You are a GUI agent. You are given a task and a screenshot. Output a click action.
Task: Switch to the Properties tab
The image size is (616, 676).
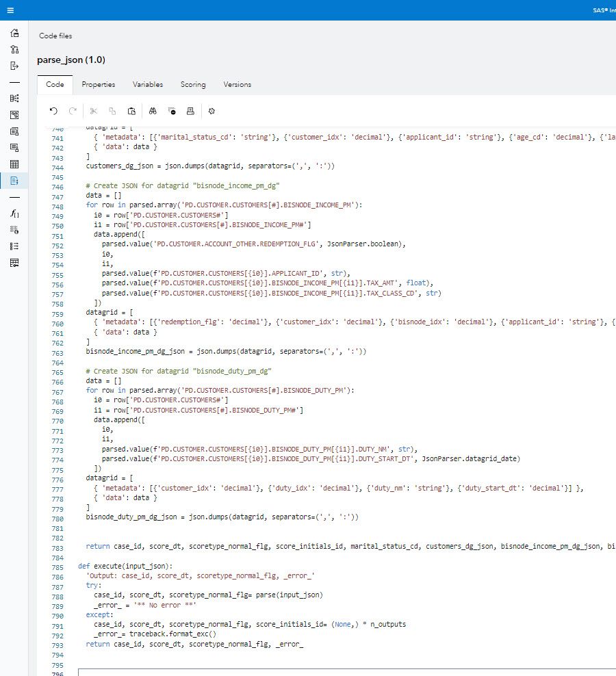click(x=99, y=85)
